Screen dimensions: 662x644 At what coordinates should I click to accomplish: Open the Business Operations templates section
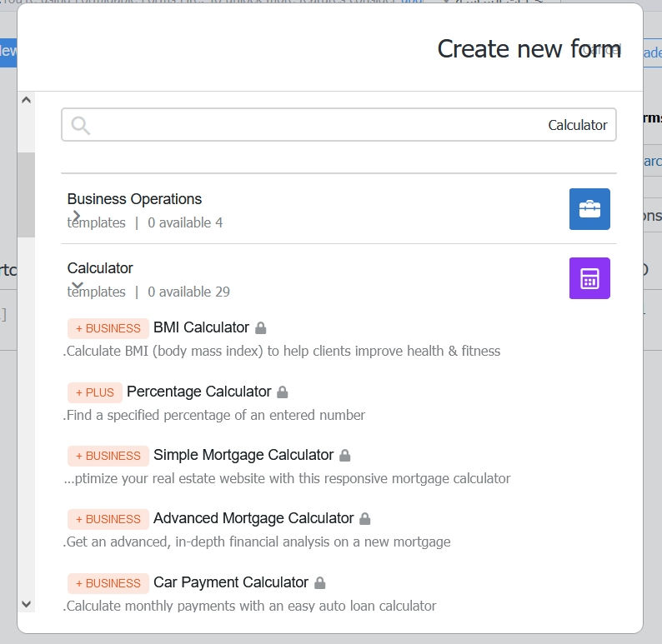[134, 199]
